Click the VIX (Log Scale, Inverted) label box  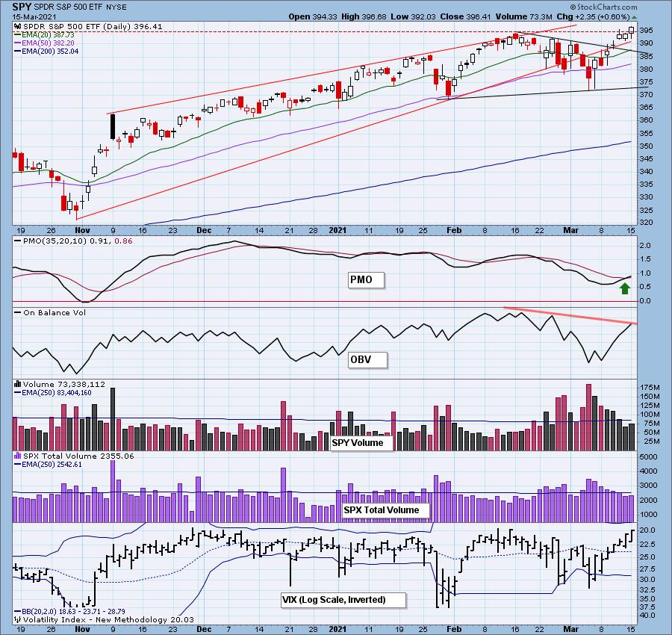[x=343, y=599]
